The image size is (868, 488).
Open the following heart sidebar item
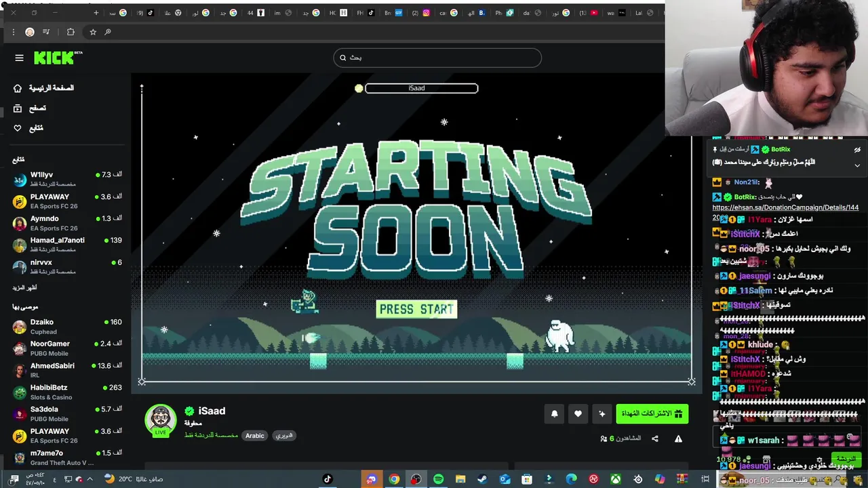pos(28,128)
